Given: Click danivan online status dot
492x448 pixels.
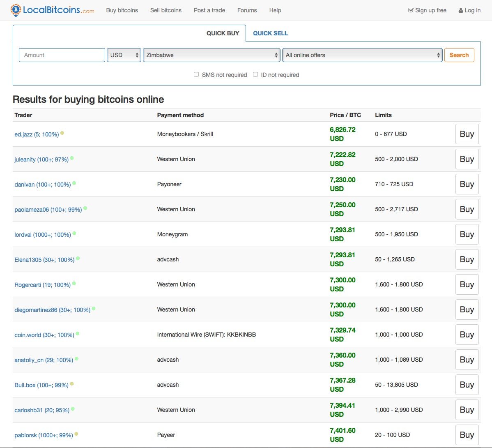Looking at the screenshot, I should click(74, 183).
